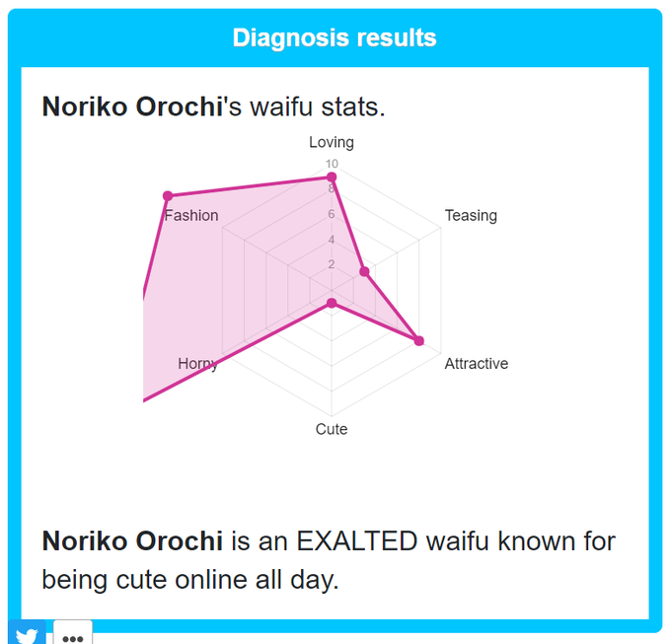Click the Fashion data point on the chart
Image resolution: width=671 pixels, height=644 pixels.
168,196
